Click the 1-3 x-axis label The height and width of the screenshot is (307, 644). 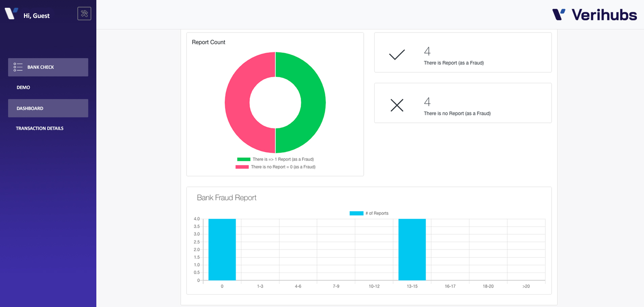pos(260,286)
